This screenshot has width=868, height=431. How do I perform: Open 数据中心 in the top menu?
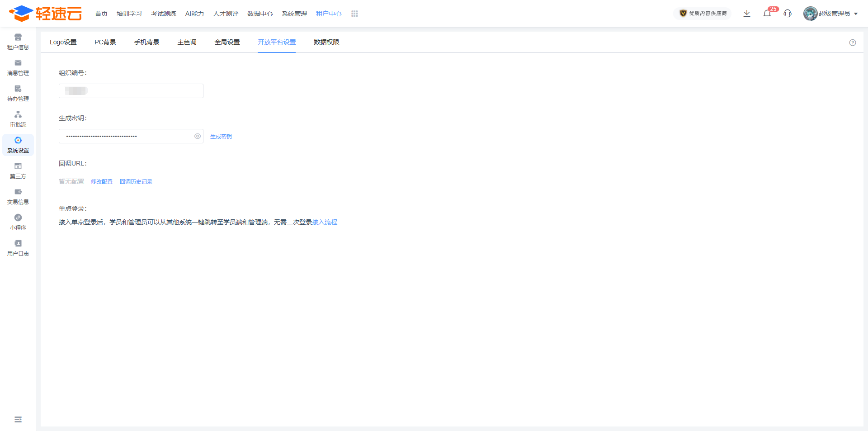(x=259, y=14)
